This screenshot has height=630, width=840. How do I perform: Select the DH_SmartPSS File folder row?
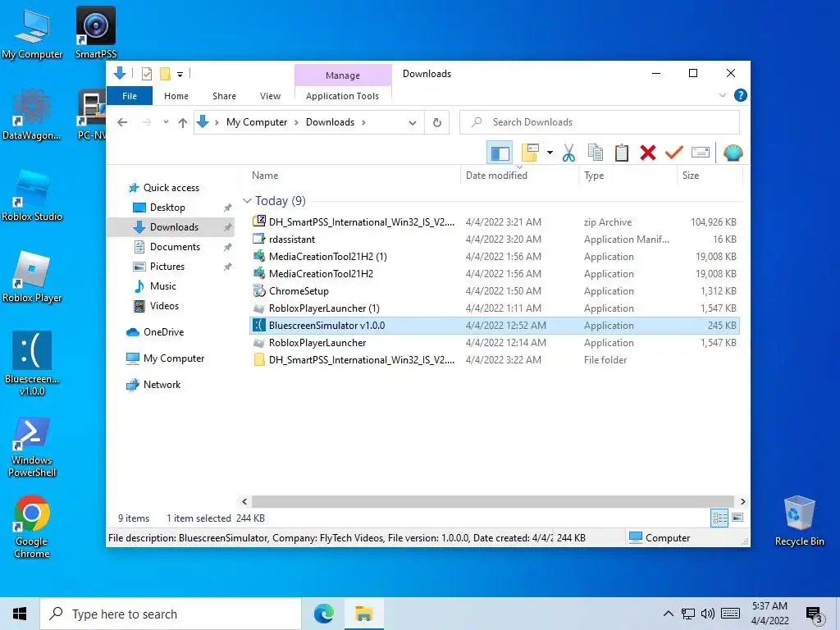pyautogui.click(x=495, y=360)
